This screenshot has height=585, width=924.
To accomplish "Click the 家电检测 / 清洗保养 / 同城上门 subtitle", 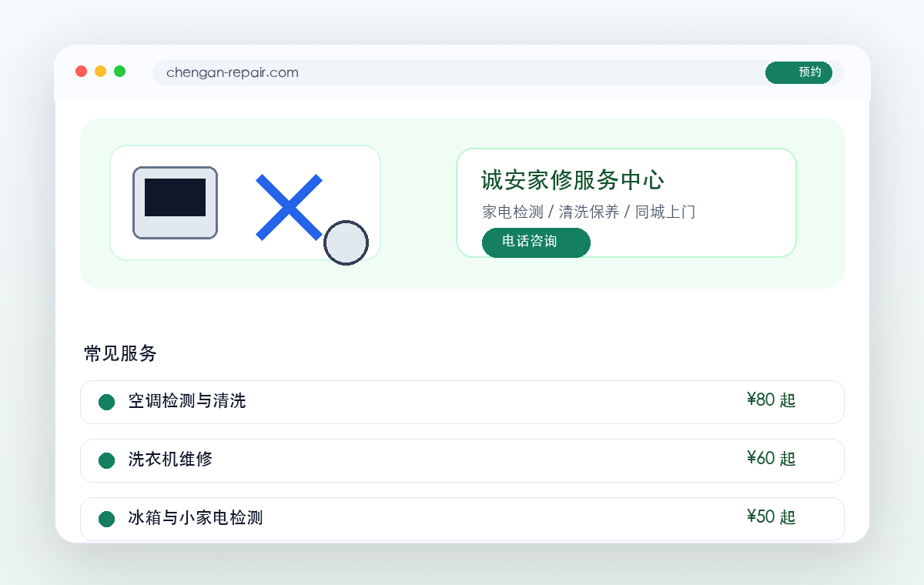I will pyautogui.click(x=589, y=212).
